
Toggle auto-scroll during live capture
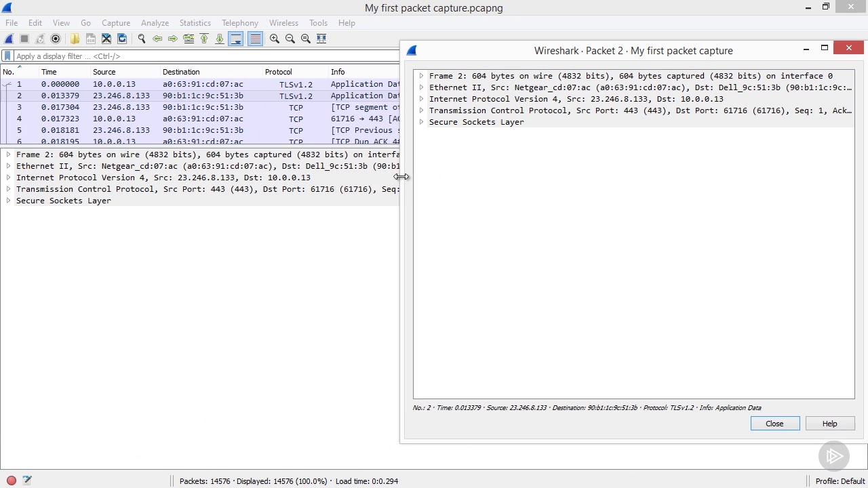236,39
